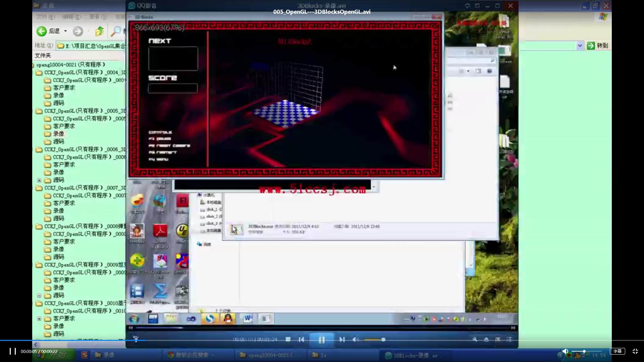The width and height of the screenshot is (644, 362).
Task: Collapse 源码 under _0009 folder
Action: [39, 296]
